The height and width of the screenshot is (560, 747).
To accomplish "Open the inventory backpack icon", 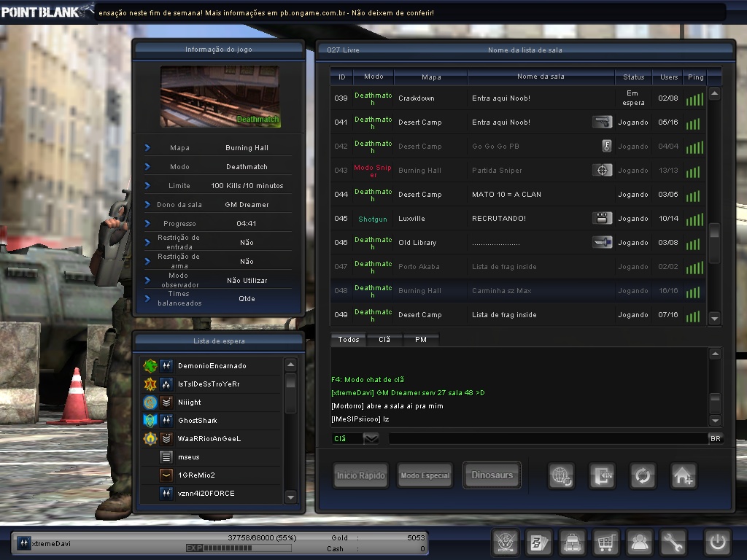I will coord(572,542).
